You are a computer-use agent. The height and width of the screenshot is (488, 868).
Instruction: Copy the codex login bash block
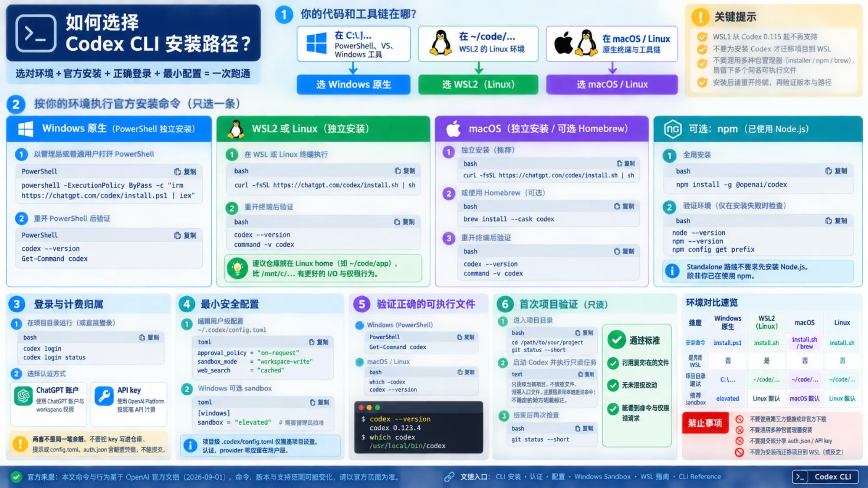coord(149,337)
